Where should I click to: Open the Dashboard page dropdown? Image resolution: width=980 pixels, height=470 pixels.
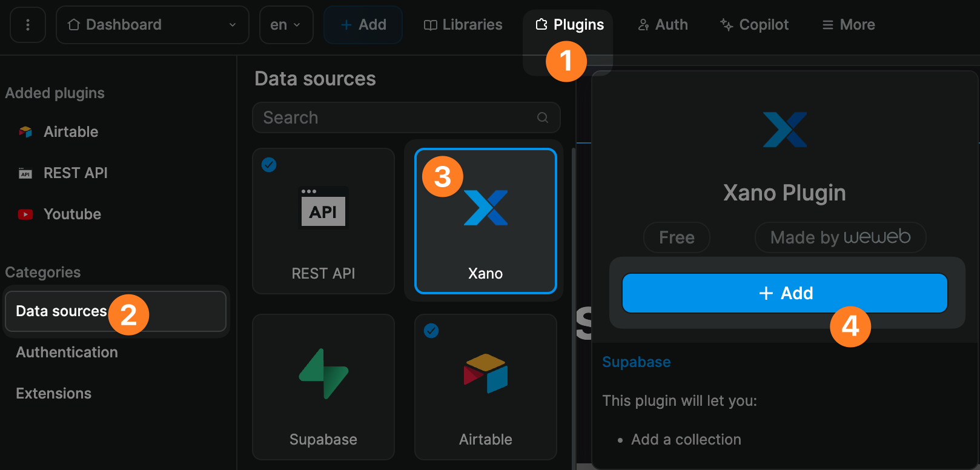coord(153,25)
